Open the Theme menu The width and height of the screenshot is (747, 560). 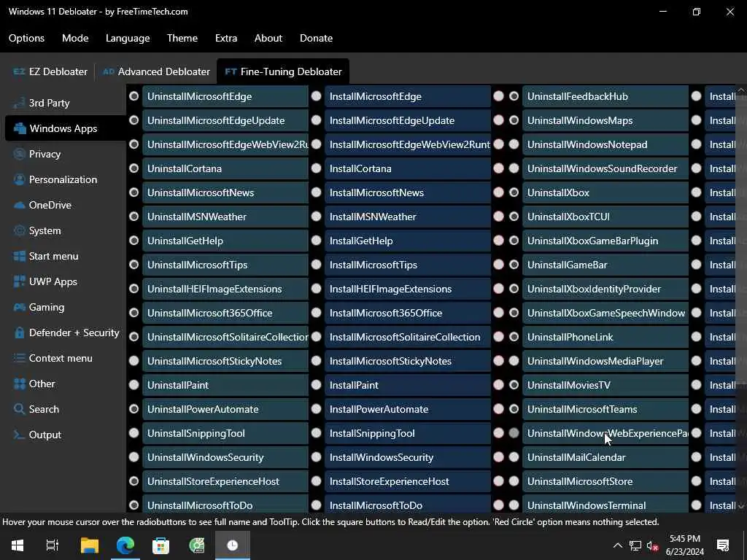pos(182,38)
